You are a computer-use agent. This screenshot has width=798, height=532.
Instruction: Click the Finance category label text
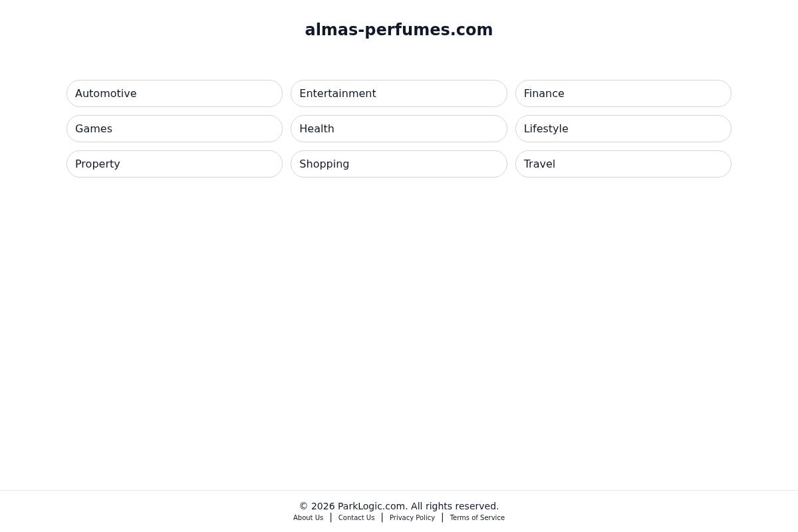(x=543, y=93)
